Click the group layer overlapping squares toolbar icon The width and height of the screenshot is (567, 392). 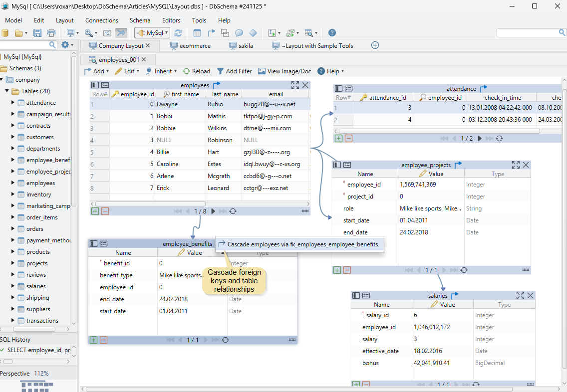click(225, 33)
